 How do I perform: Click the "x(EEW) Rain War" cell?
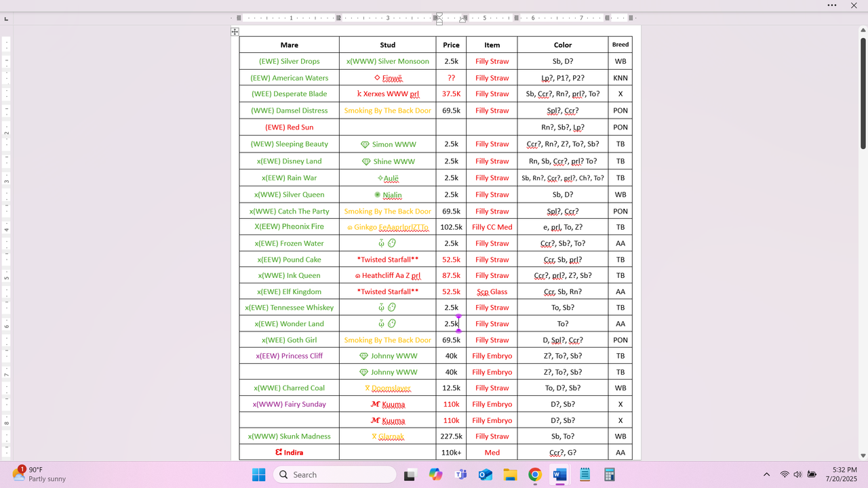coord(290,178)
